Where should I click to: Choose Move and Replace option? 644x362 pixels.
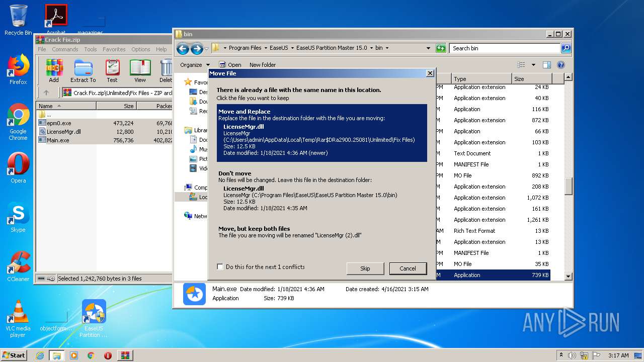point(322,133)
